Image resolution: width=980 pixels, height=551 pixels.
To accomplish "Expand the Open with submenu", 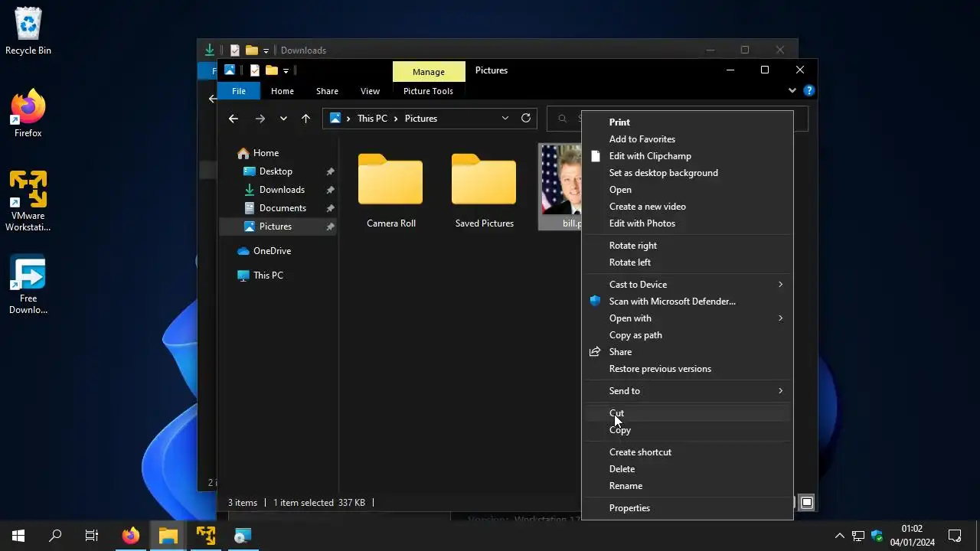I will tap(688, 318).
